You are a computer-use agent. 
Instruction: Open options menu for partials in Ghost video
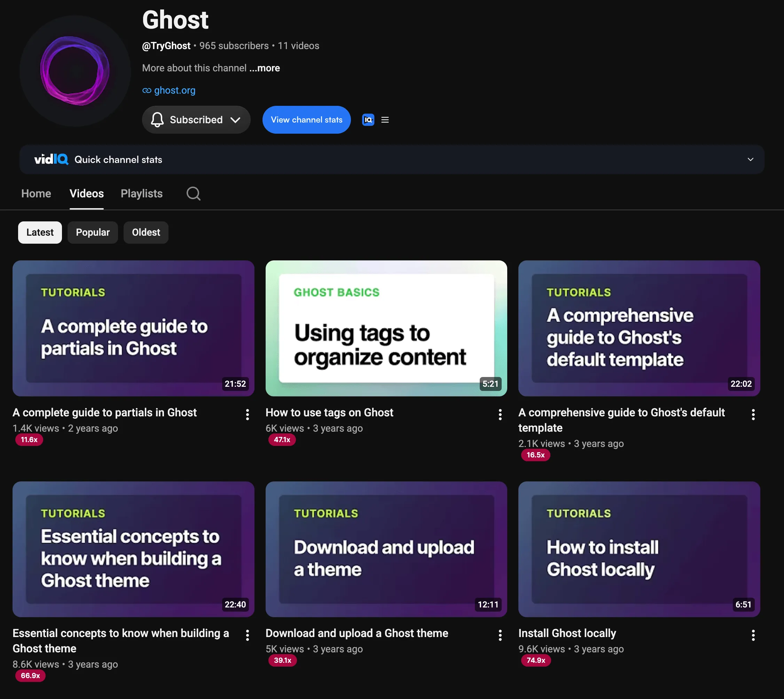click(x=248, y=414)
